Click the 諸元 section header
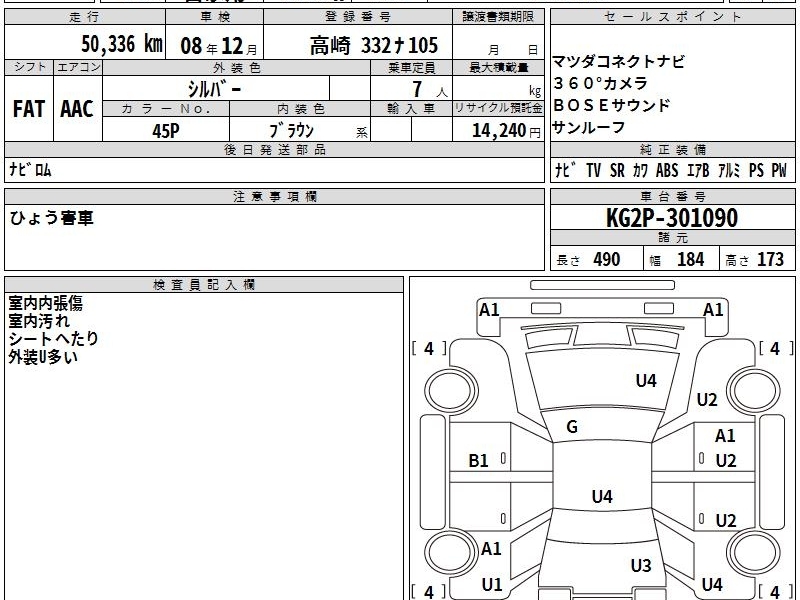This screenshot has height=600, width=800. [x=672, y=237]
